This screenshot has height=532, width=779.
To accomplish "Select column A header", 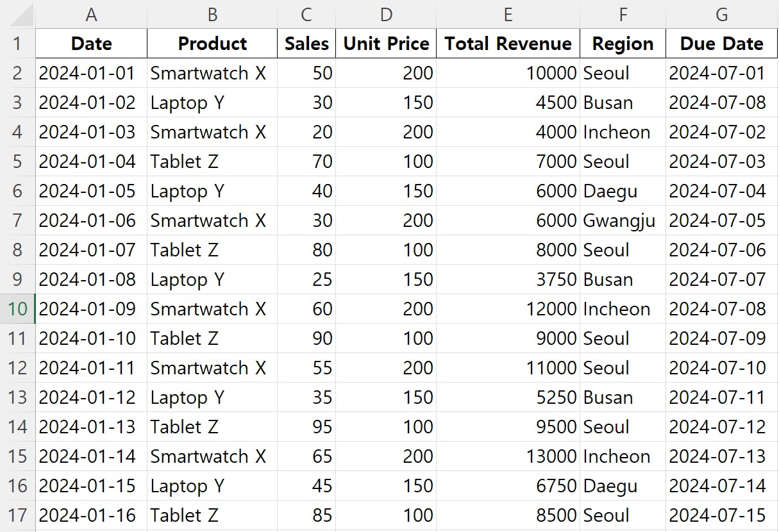I will pyautogui.click(x=91, y=14).
